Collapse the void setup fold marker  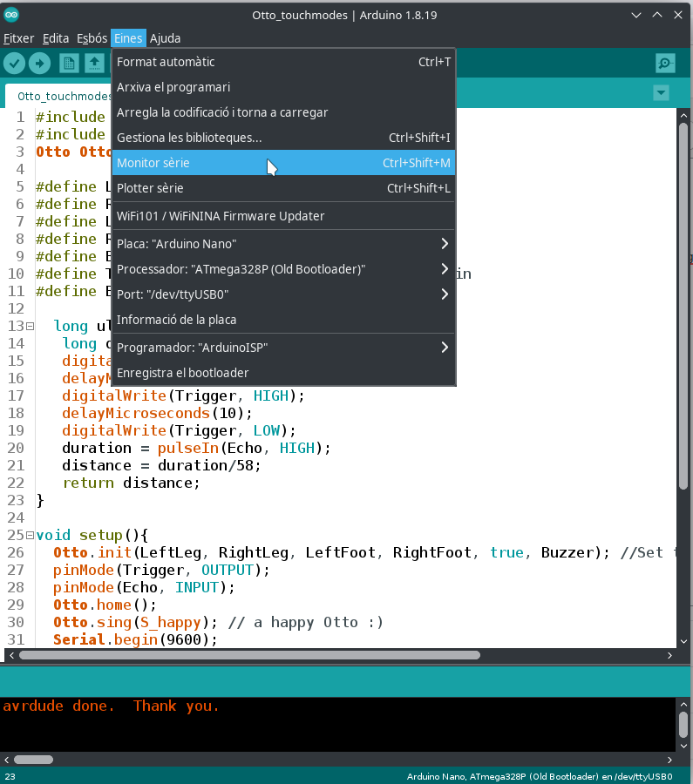click(x=30, y=535)
